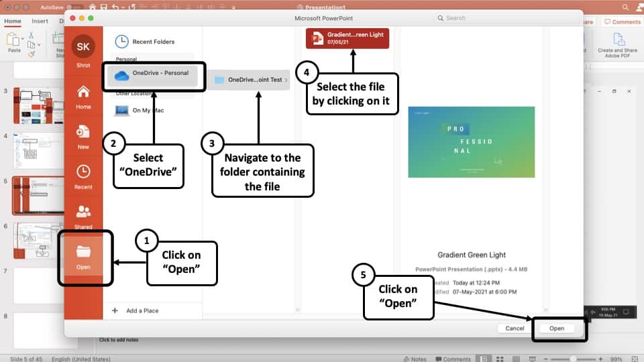Toggle Comments pane in status bar
The image size is (644, 362).
453,359
